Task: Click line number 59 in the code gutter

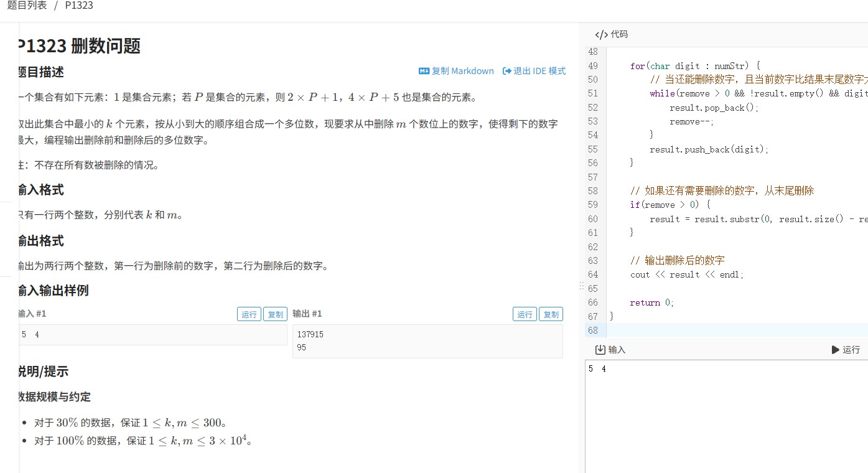Action: (592, 205)
